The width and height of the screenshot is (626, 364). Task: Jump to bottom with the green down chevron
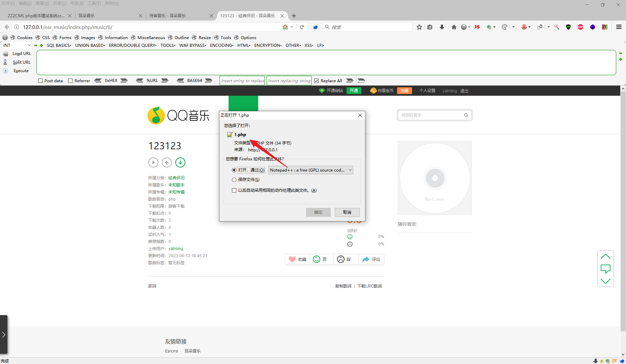(x=605, y=281)
